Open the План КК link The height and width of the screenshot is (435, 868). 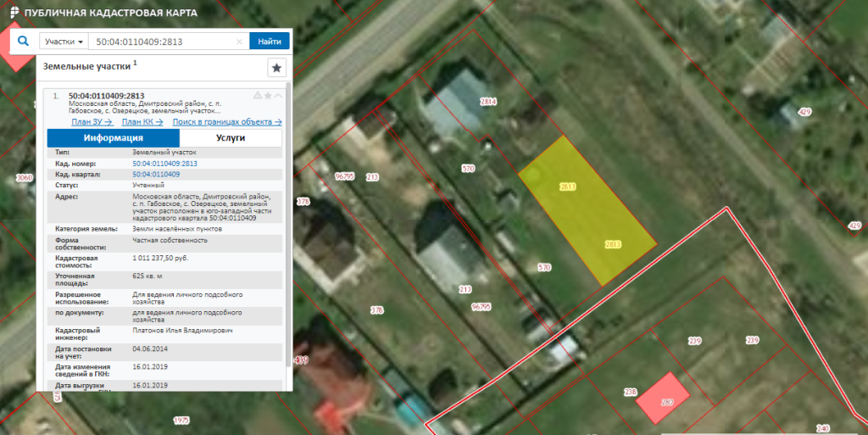coord(142,121)
